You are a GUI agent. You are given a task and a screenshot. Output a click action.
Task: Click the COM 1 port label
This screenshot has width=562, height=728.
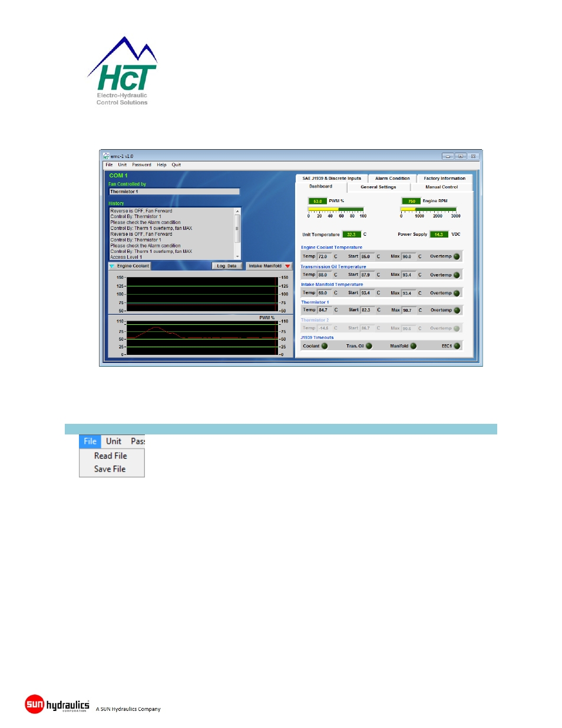click(118, 176)
